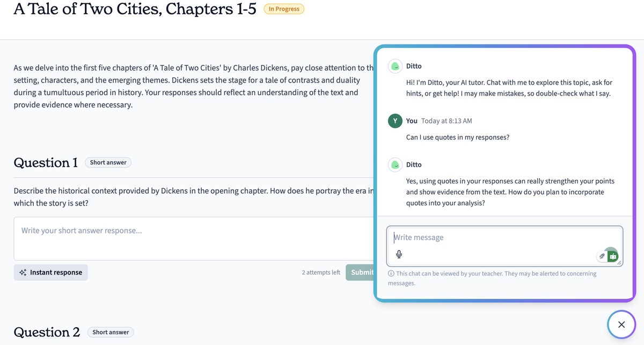Close the Ditto tutor chat panel
644x345 pixels.
tap(621, 325)
